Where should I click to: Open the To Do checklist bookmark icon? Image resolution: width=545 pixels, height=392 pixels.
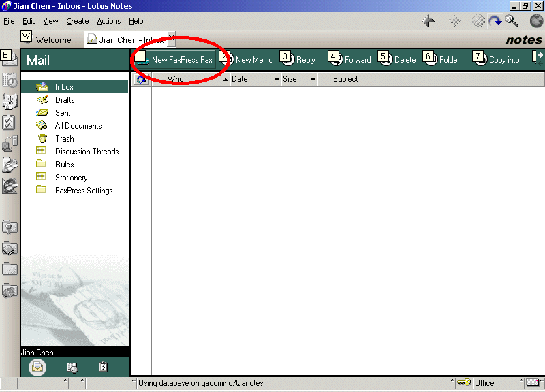(x=9, y=122)
